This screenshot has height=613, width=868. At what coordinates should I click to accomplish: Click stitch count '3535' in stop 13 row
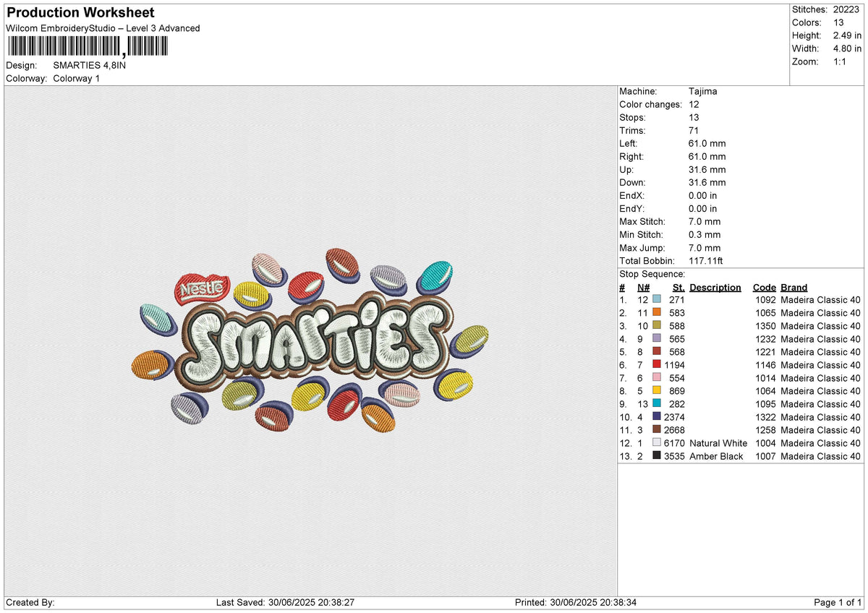tap(674, 456)
